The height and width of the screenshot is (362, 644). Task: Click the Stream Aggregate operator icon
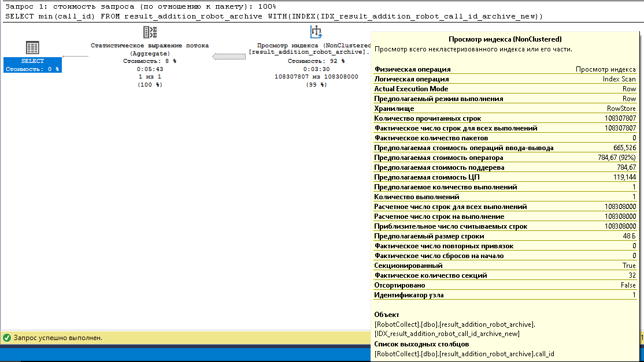point(150,33)
